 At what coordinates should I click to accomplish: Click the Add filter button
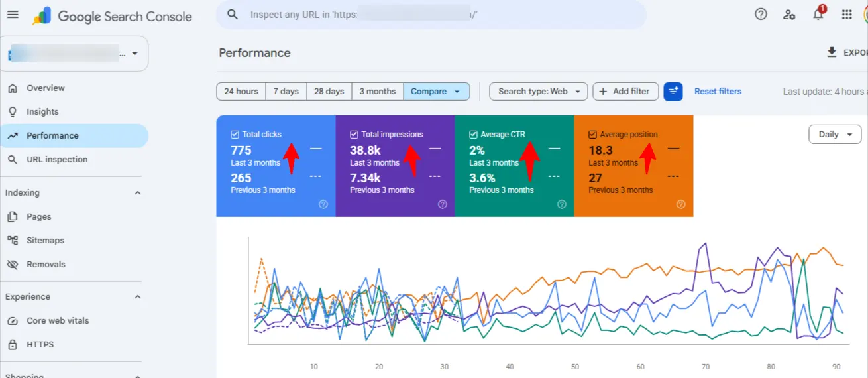click(x=625, y=92)
